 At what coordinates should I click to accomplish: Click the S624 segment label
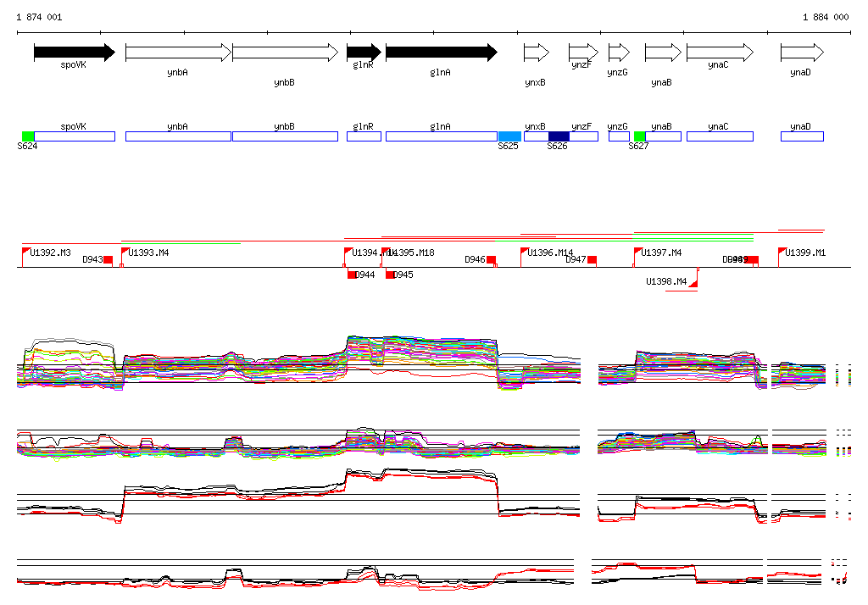tap(27, 146)
